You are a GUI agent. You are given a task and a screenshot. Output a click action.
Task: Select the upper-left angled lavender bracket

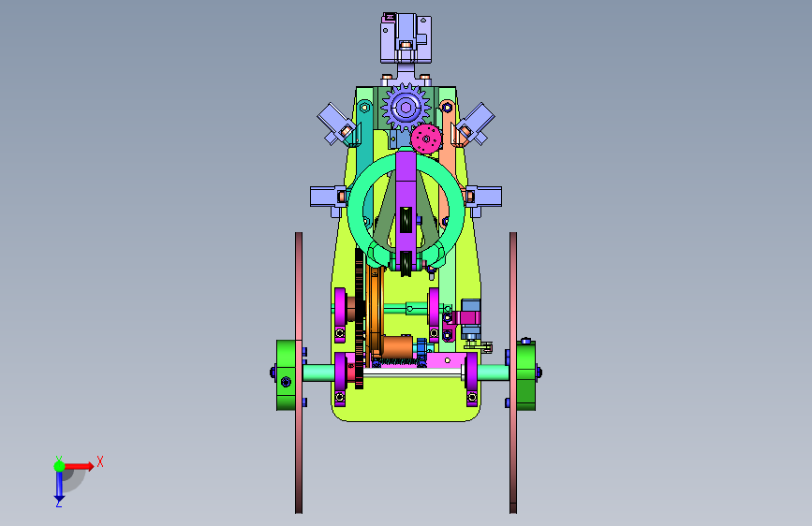point(335,123)
